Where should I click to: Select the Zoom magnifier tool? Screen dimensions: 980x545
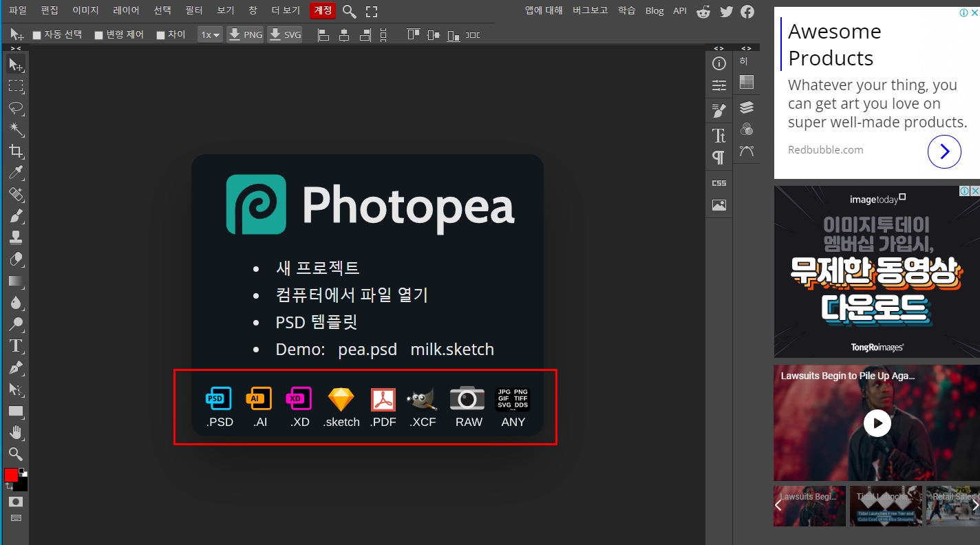tap(15, 454)
